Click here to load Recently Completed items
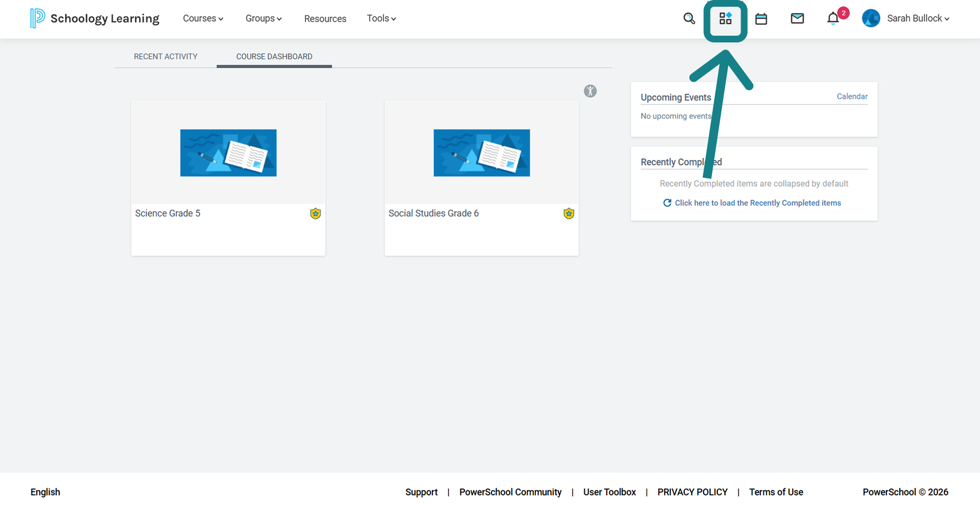This screenshot has width=980, height=509. point(758,203)
